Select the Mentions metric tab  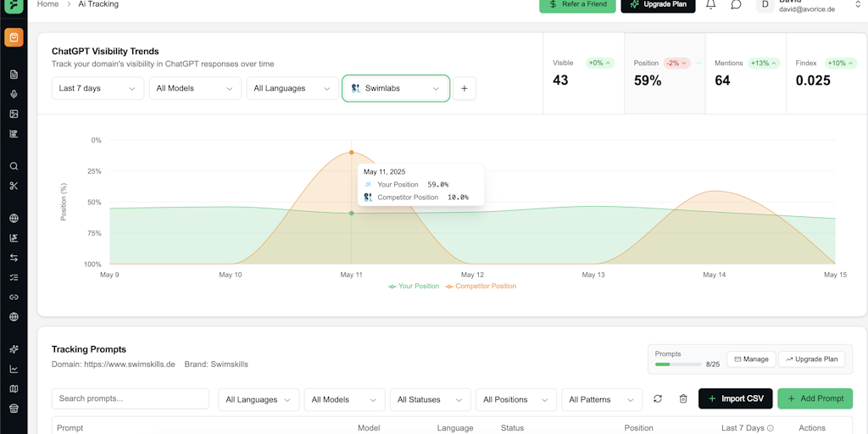tap(744, 74)
